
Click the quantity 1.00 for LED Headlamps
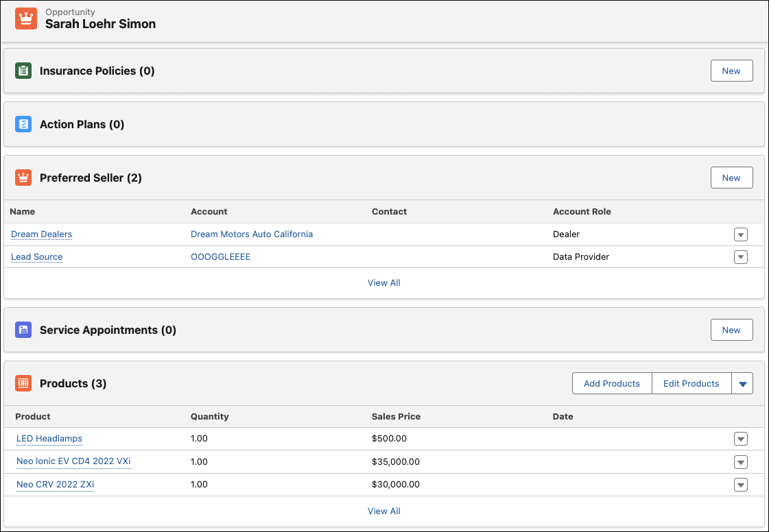coord(199,439)
